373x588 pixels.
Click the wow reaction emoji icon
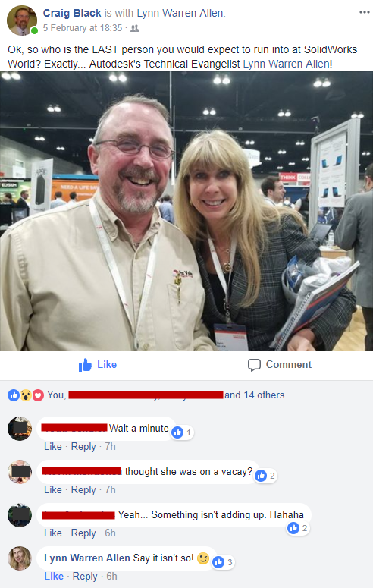click(26, 395)
